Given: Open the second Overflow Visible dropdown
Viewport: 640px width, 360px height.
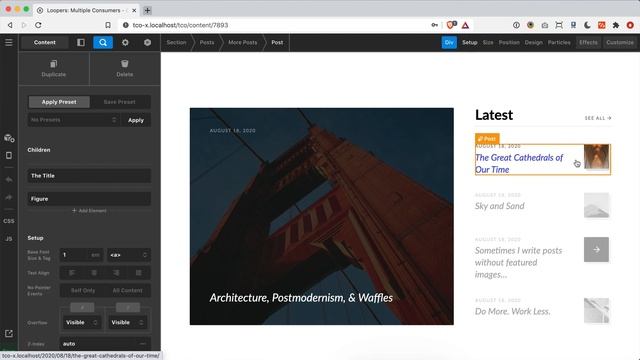Looking at the screenshot, I should click(127, 322).
